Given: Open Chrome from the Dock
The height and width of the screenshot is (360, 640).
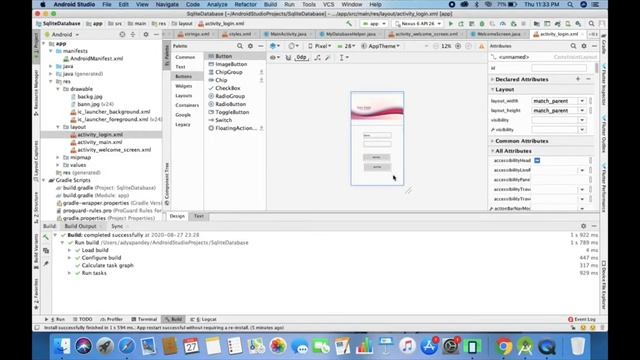Looking at the screenshot, I should (x=504, y=347).
